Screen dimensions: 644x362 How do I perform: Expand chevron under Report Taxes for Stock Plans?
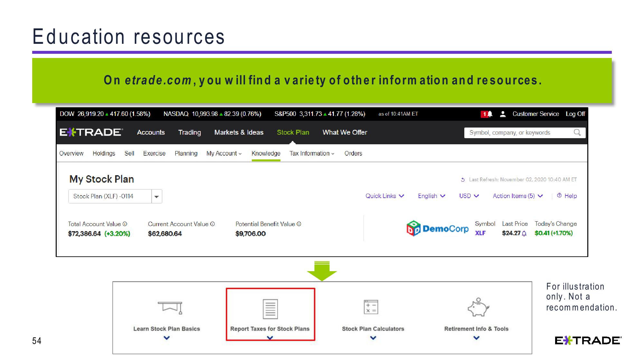(x=270, y=338)
